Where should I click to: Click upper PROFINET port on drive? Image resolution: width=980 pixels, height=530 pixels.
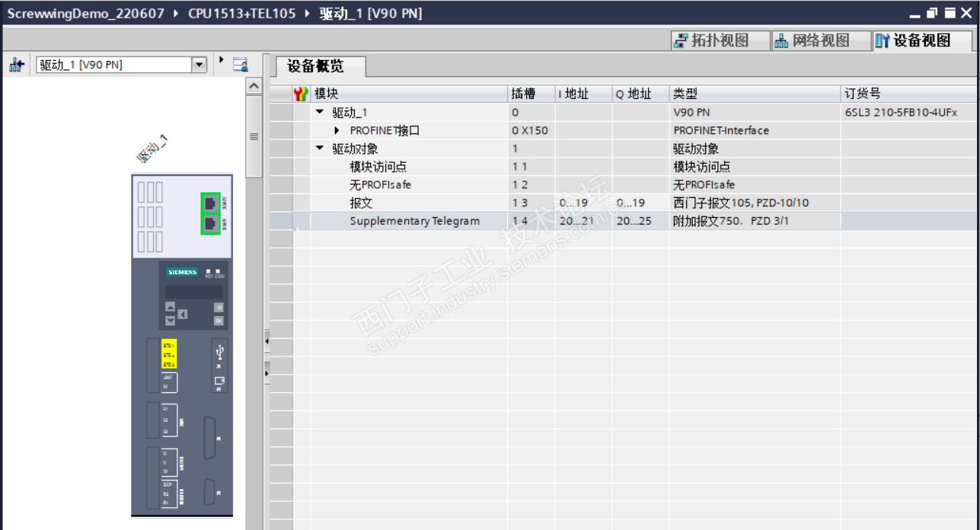pyautogui.click(x=210, y=203)
